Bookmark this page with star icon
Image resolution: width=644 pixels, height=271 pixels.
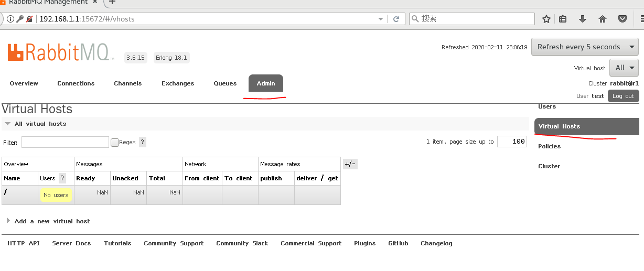tap(546, 19)
